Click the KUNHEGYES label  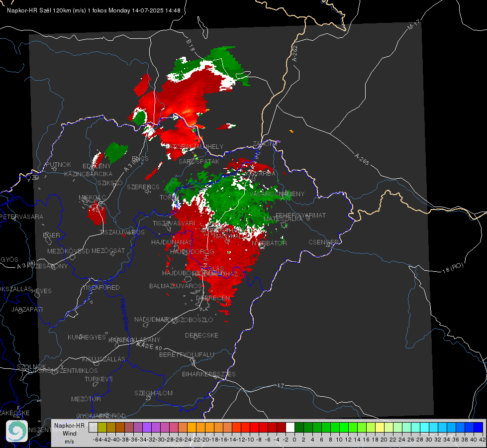point(87,337)
